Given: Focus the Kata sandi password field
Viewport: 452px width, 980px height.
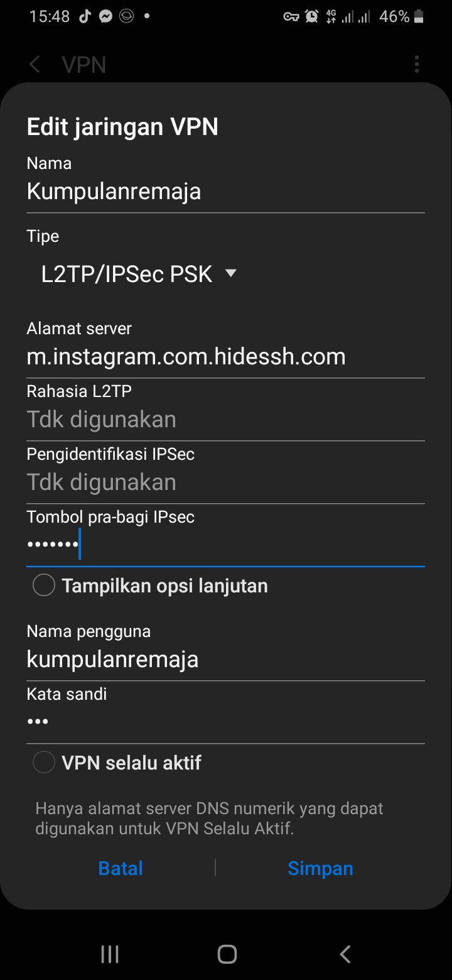Looking at the screenshot, I should pos(225,722).
